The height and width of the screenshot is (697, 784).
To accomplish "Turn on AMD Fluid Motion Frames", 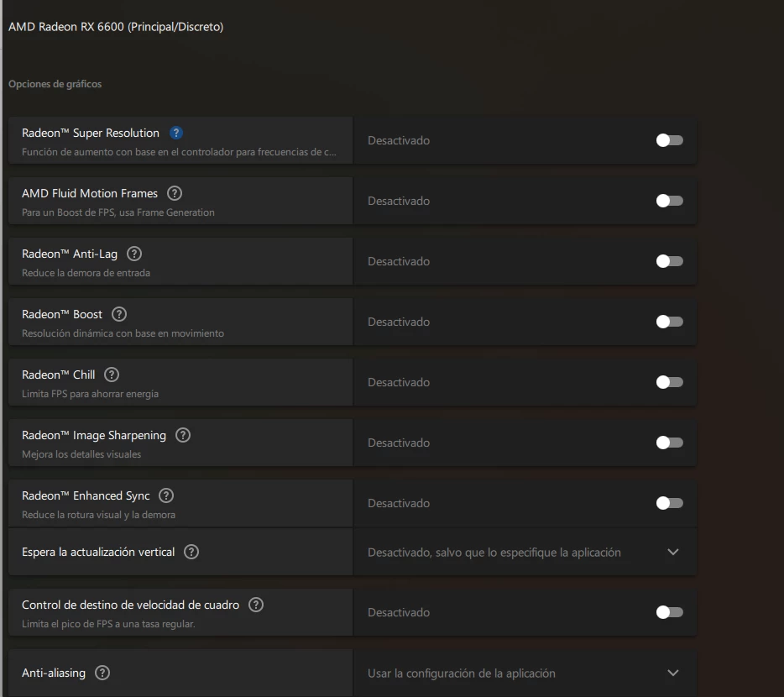I will [x=670, y=202].
